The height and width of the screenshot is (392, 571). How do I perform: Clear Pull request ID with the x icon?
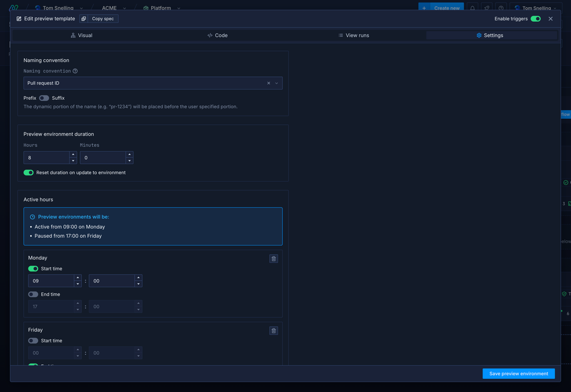coord(268,83)
